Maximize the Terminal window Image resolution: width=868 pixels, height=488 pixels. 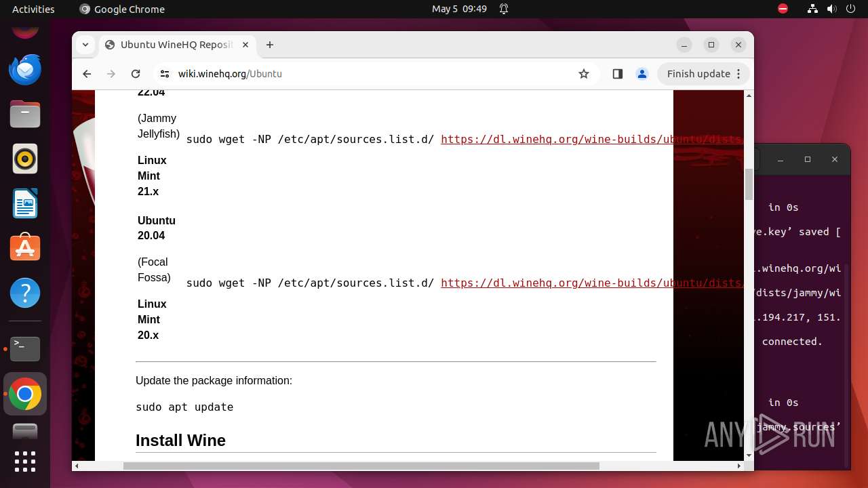807,159
